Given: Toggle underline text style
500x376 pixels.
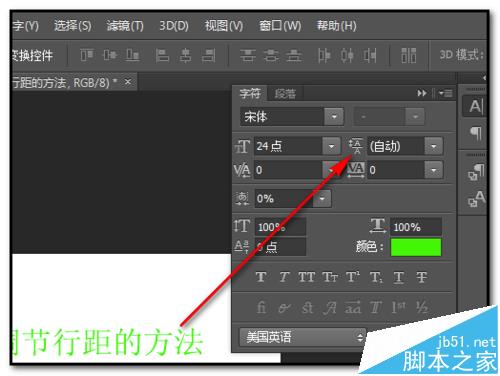Looking at the screenshot, I should click(399, 277).
